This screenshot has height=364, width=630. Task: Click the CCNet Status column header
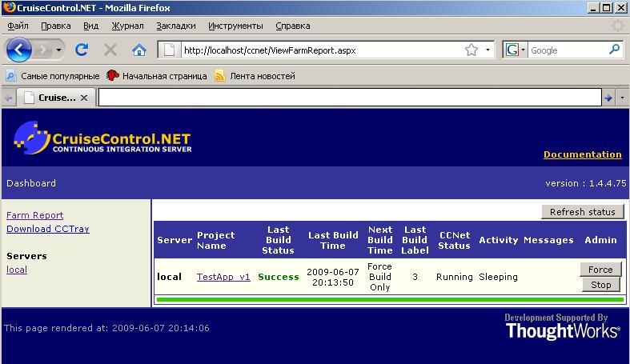455,240
